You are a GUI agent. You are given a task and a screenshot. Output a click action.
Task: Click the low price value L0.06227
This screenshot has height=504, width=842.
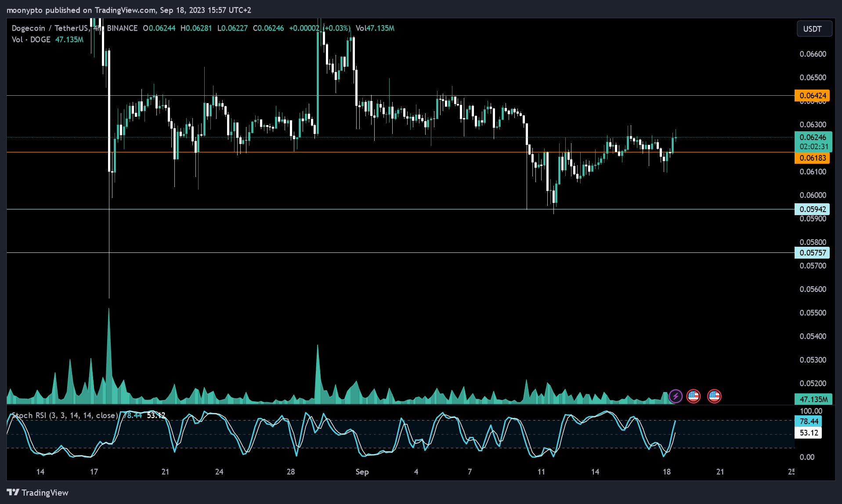232,29
